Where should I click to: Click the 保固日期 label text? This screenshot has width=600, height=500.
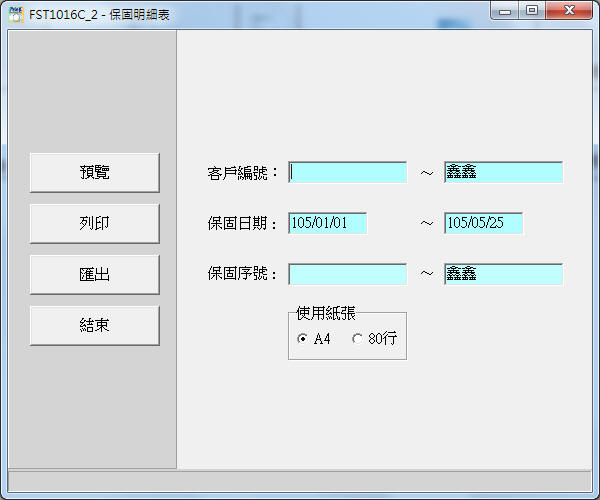pyautogui.click(x=242, y=223)
